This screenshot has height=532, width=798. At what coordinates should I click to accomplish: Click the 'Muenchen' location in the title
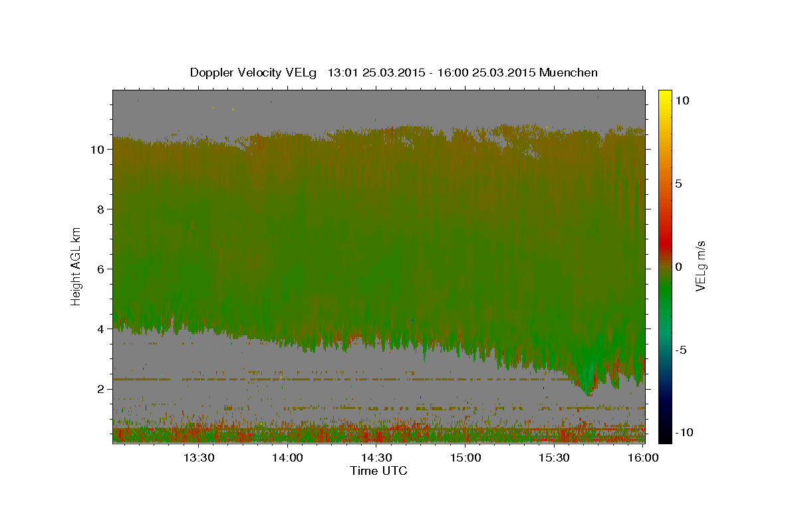click(x=569, y=72)
